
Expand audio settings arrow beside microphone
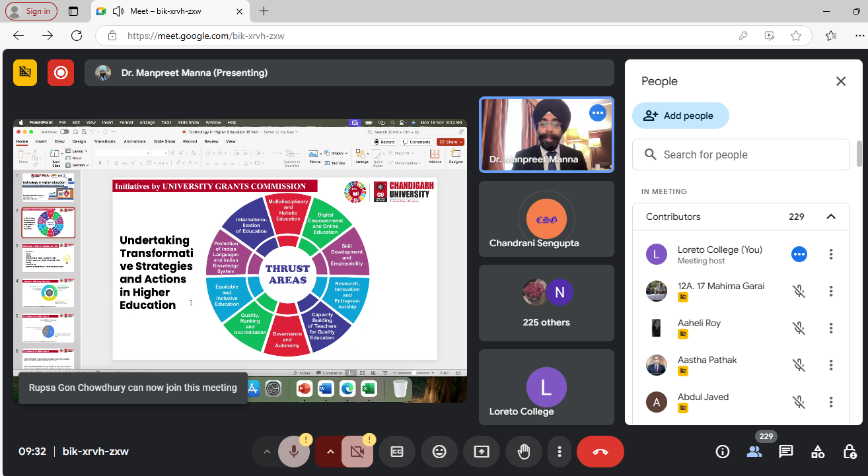click(x=267, y=452)
